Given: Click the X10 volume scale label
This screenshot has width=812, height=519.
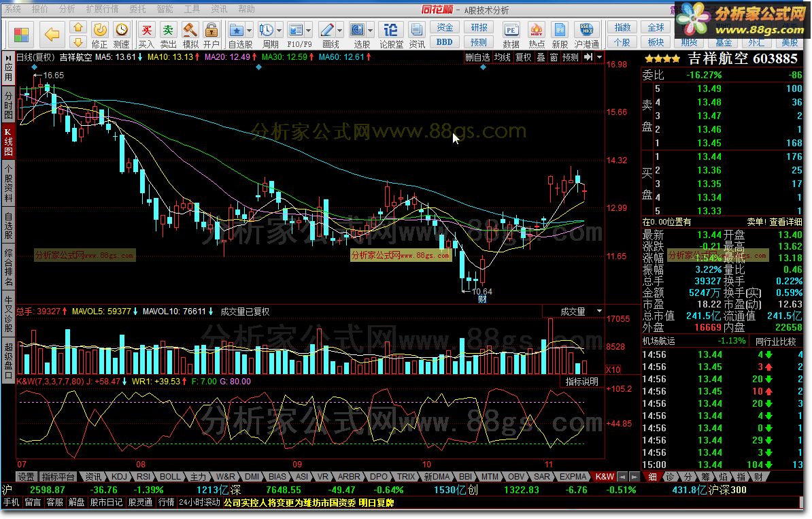Looking at the screenshot, I should [x=613, y=369].
